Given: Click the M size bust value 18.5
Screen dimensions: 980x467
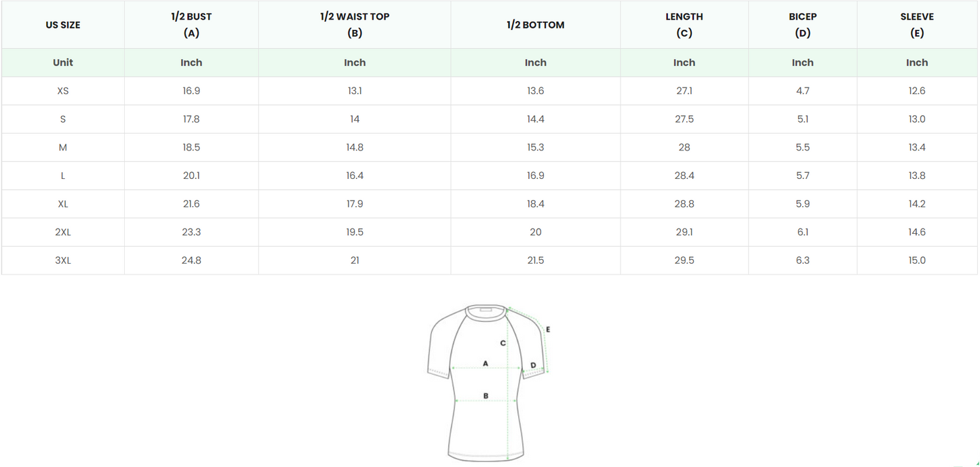Looking at the screenshot, I should (x=191, y=147).
